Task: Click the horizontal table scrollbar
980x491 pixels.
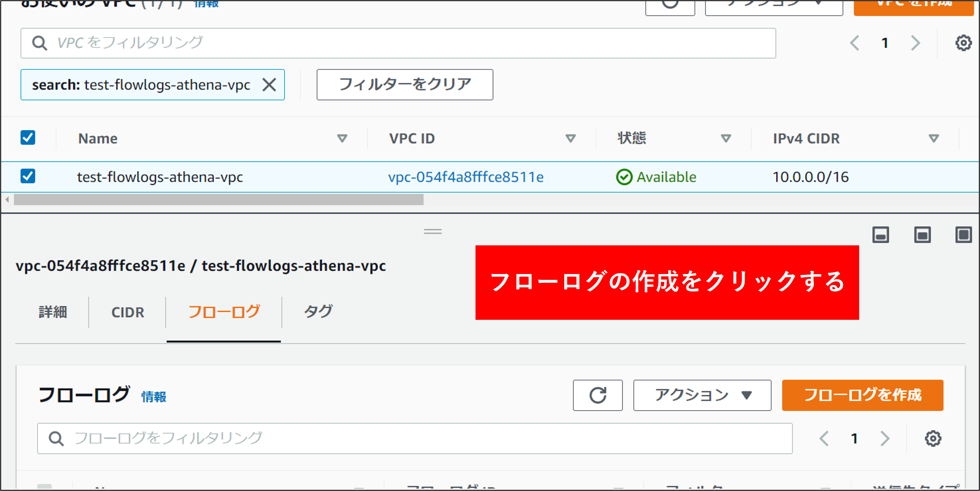Action: pyautogui.click(x=218, y=200)
